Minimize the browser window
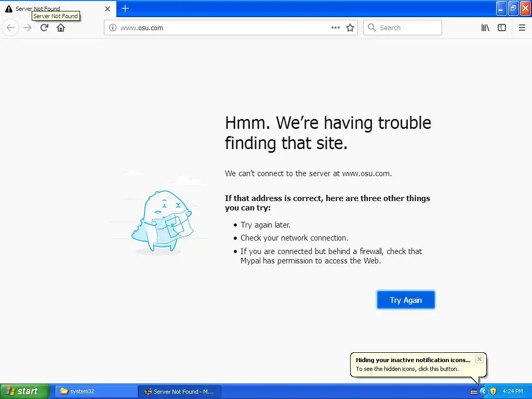 click(501, 8)
